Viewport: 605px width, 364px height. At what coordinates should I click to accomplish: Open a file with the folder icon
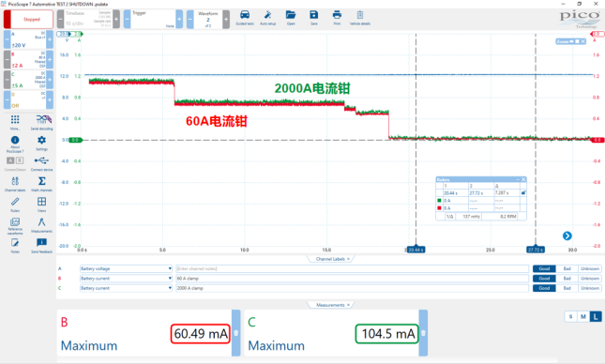click(x=291, y=15)
